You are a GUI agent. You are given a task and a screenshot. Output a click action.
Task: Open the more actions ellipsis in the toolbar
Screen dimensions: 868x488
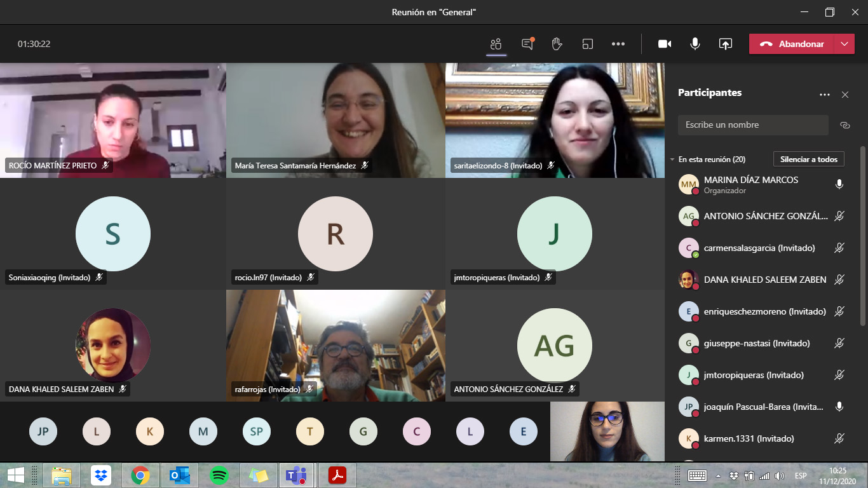click(618, 44)
